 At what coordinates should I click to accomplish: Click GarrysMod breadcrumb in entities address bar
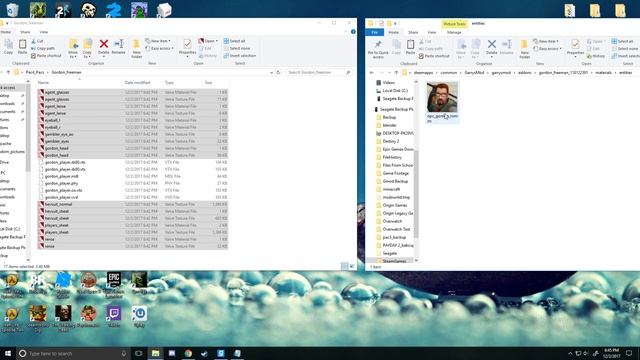(x=474, y=73)
